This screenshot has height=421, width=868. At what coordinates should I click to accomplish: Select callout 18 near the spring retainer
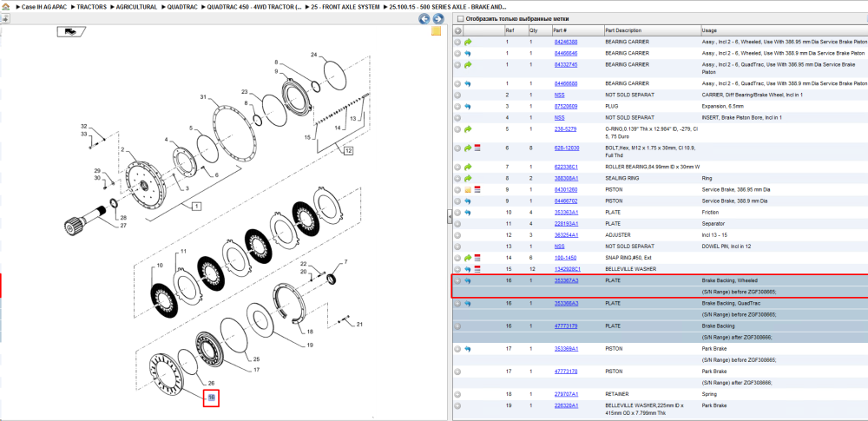coord(310,332)
